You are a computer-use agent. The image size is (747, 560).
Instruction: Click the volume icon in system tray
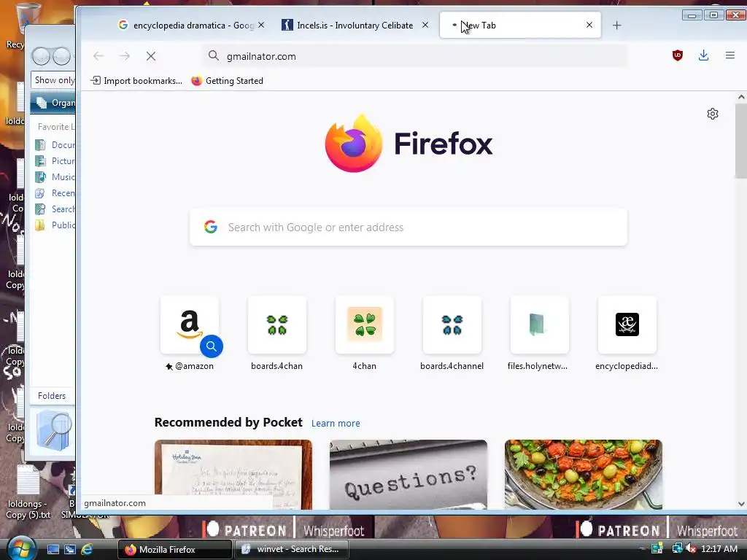(691, 548)
